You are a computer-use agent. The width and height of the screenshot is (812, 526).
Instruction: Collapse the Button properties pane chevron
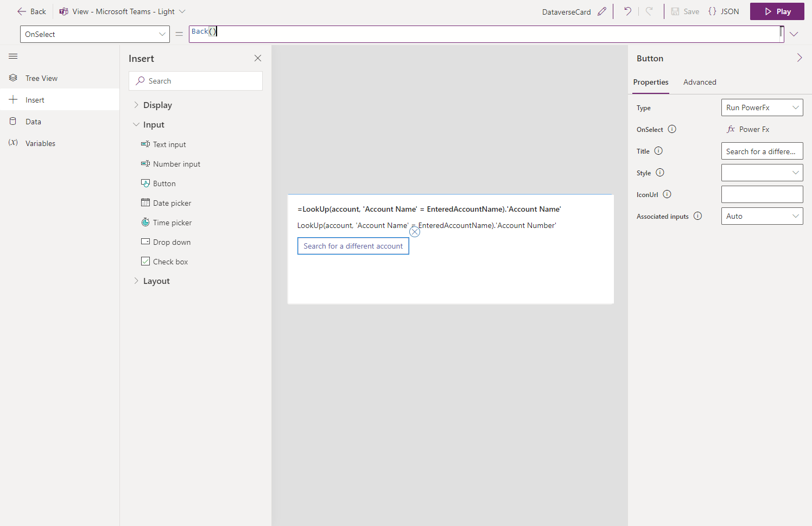(800, 58)
